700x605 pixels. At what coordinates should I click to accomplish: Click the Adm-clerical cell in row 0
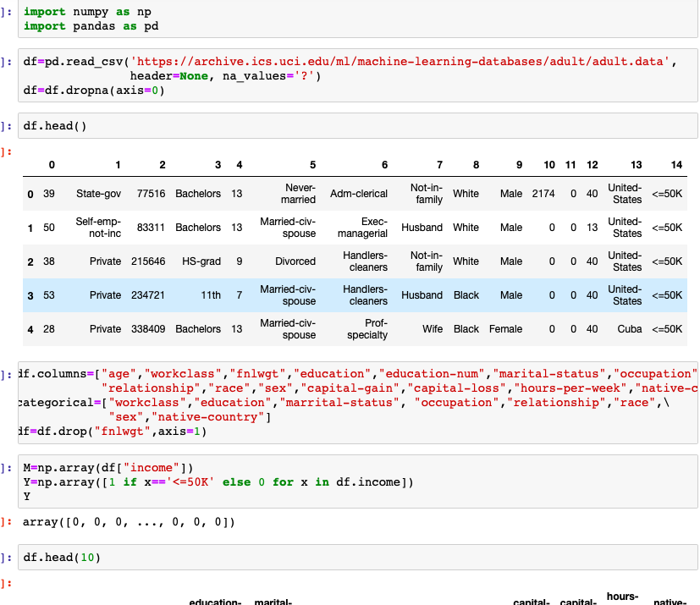pos(359,194)
